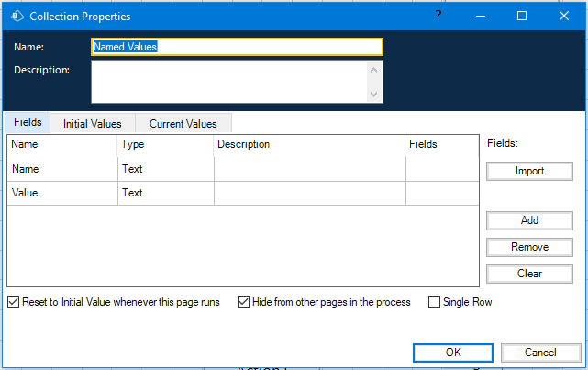Toggle Reset to Initial Value checkbox
This screenshot has height=370, width=588.
tap(13, 302)
